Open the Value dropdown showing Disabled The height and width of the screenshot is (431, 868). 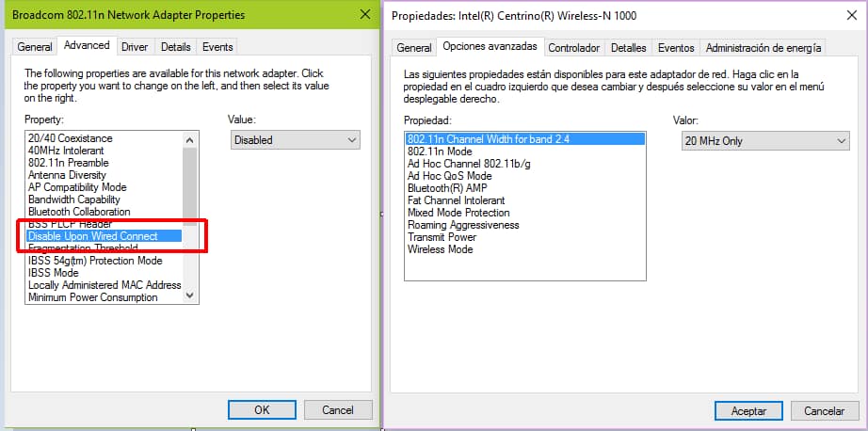[295, 140]
